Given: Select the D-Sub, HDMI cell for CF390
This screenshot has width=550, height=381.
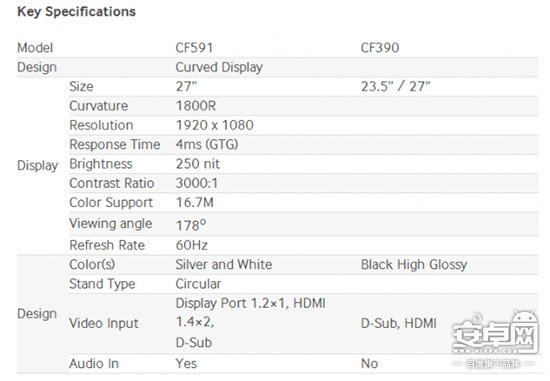Looking at the screenshot, I should 399,323.
